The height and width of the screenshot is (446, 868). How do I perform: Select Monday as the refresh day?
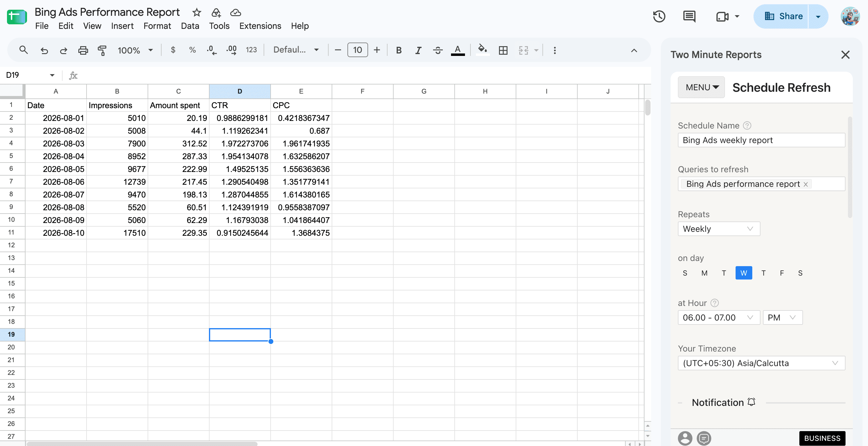[x=704, y=273]
